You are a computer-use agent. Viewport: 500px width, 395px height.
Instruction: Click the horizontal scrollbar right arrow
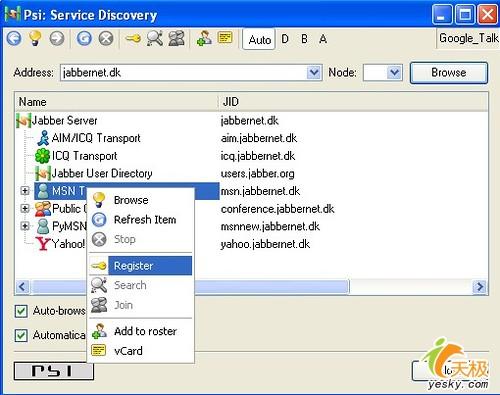pyautogui.click(x=480, y=287)
